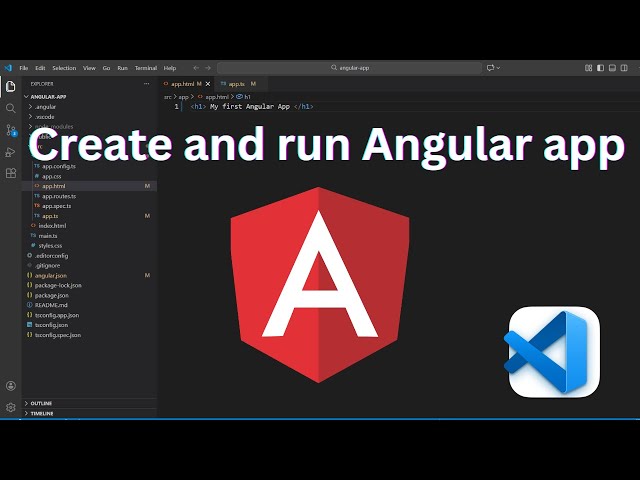The image size is (640, 480).
Task: Select app.html in the explorer tree
Action: (x=89, y=186)
